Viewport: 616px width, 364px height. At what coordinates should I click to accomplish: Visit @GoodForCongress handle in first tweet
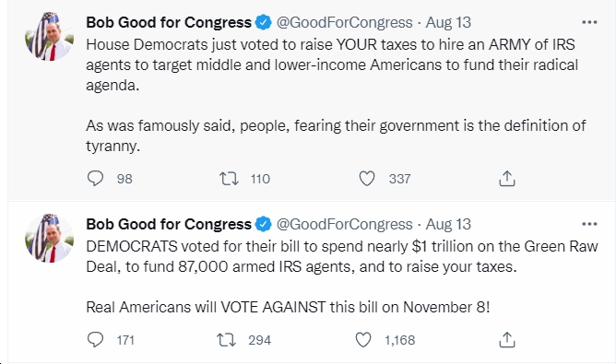tap(345, 22)
